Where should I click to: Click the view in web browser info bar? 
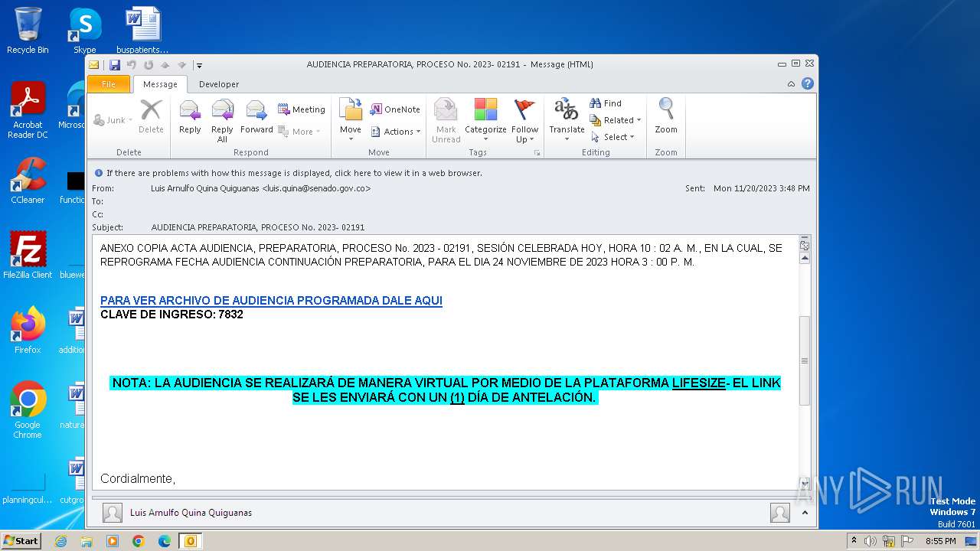click(294, 173)
